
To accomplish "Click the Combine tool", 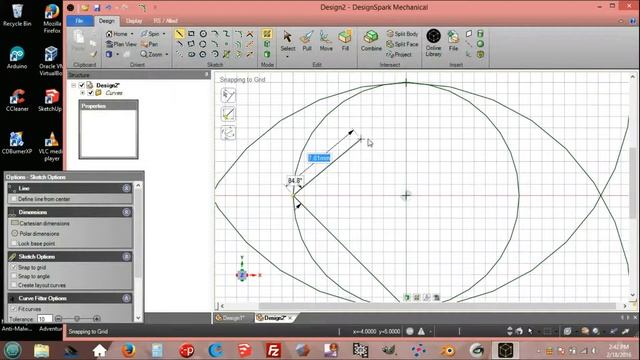I will (371, 40).
